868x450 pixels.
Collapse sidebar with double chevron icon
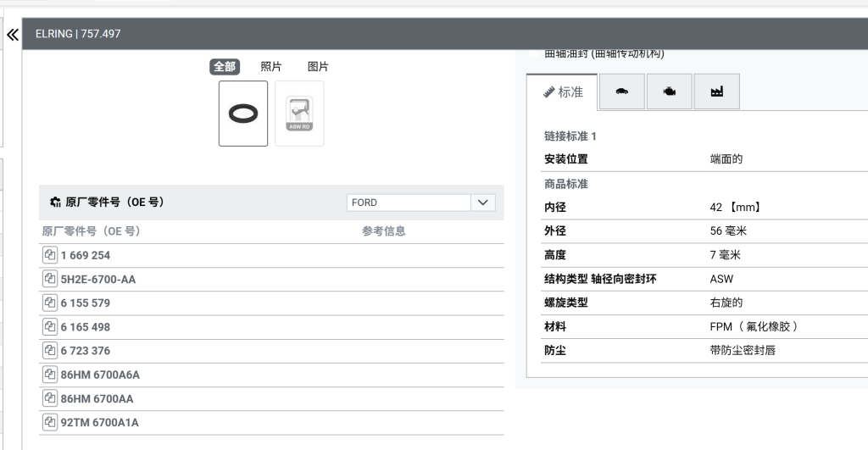(x=13, y=35)
